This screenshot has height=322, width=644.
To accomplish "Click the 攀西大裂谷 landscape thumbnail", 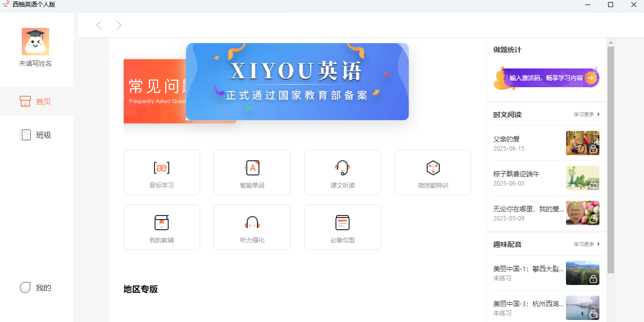I will (x=583, y=273).
